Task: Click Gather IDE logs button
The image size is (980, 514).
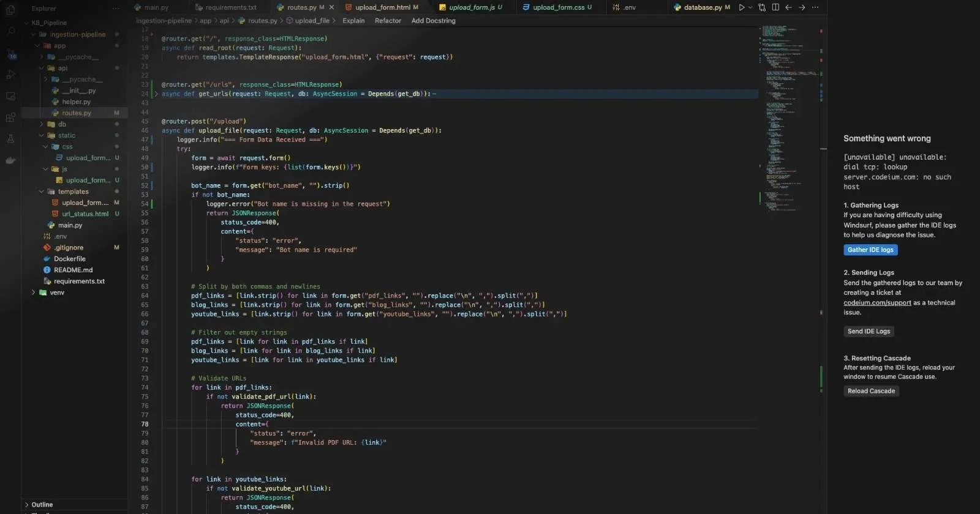Action: pyautogui.click(x=870, y=250)
